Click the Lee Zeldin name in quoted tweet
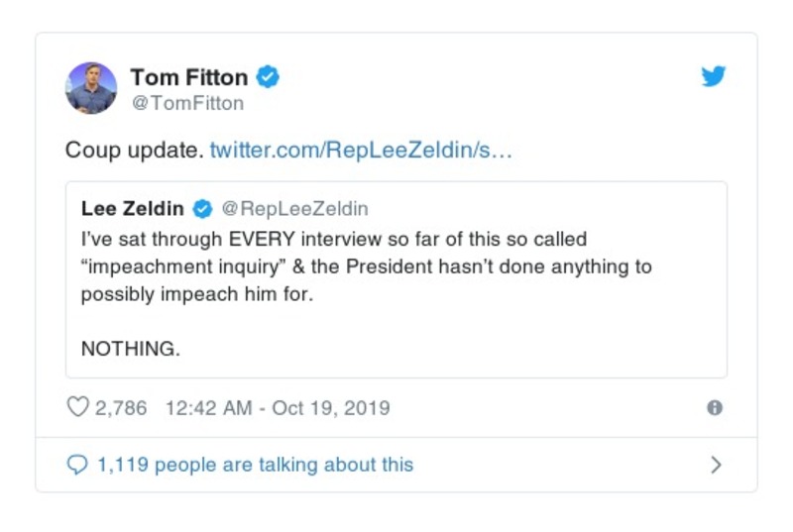 132,209
